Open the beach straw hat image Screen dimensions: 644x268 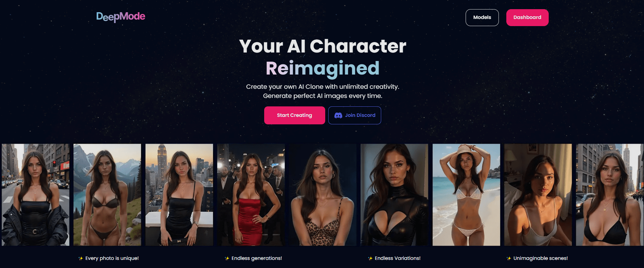pyautogui.click(x=466, y=195)
